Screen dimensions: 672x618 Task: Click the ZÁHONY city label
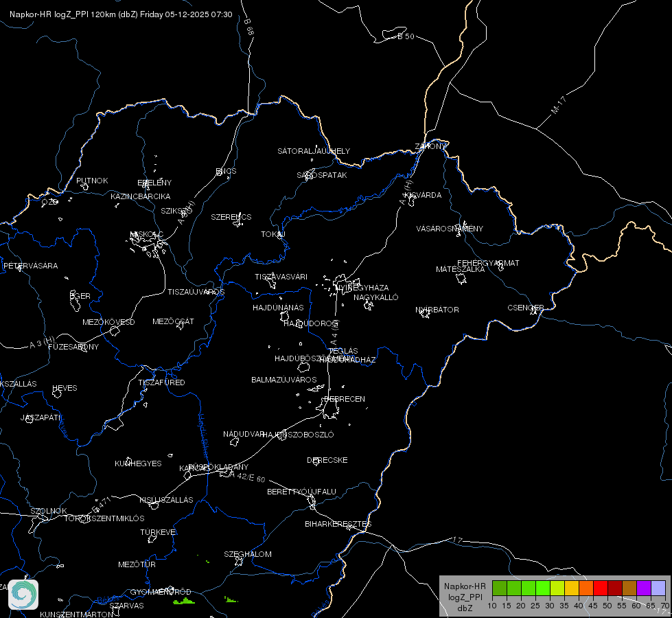pos(430,146)
